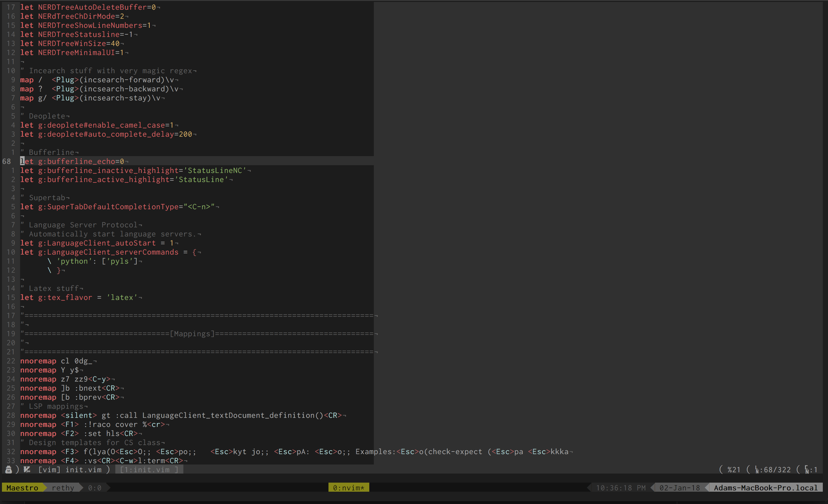The width and height of the screenshot is (828, 504).
Task: Click the NERDTreeWinSize=40 line
Action: 78,43
